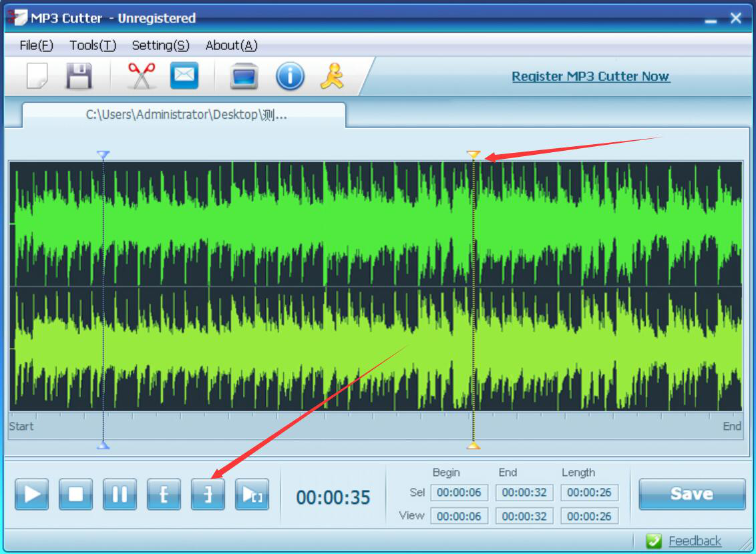This screenshot has height=554, width=756.
Task: Click the Sel Begin time field
Action: click(459, 493)
